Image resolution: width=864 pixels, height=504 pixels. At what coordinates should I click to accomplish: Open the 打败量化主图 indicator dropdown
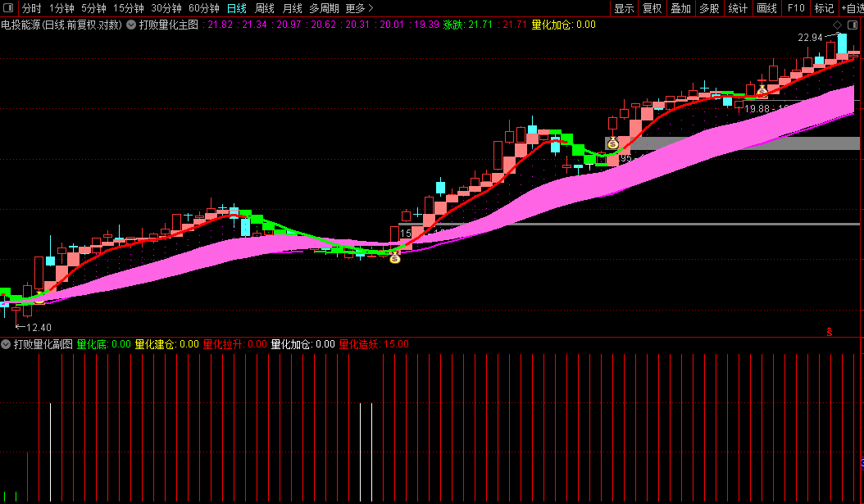[x=131, y=25]
